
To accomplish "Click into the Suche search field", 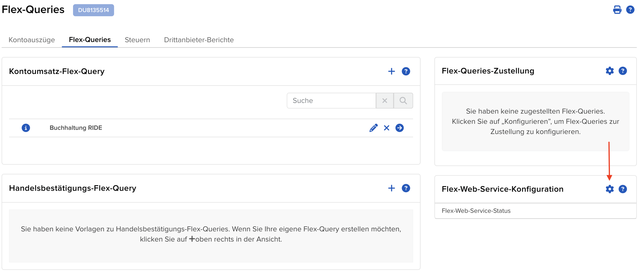I will click(331, 101).
